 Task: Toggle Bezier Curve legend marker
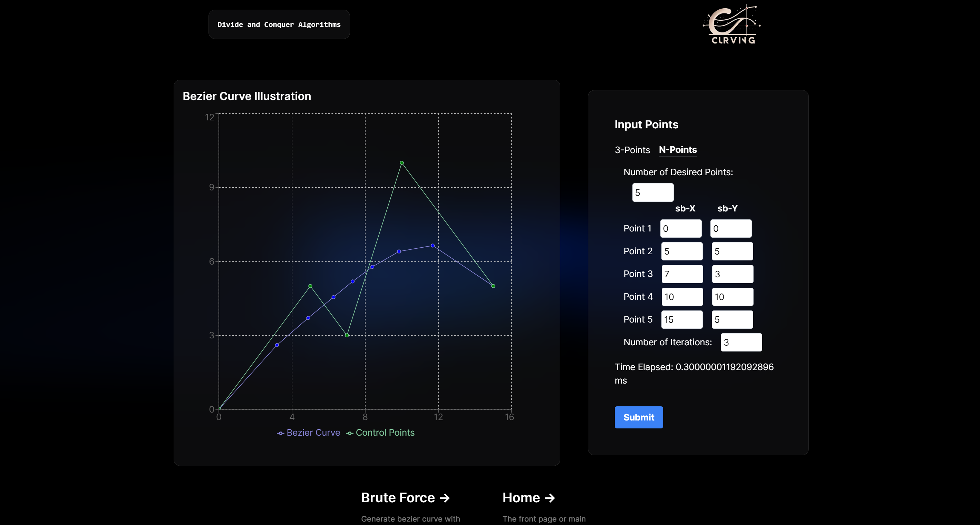[x=280, y=433]
